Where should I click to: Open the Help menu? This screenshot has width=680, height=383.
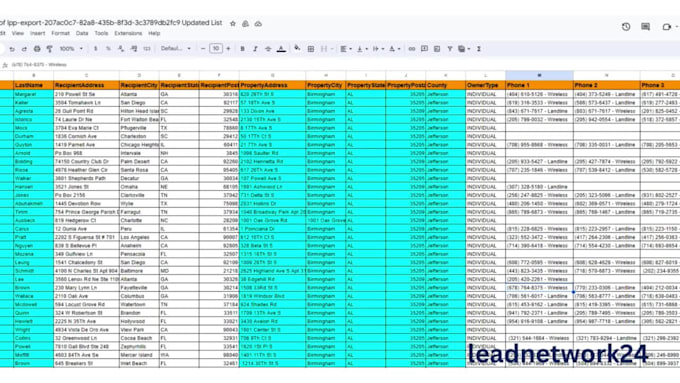point(154,33)
